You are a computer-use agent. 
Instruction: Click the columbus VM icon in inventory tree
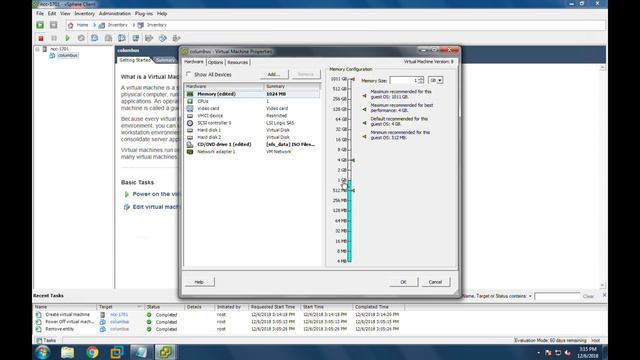pyautogui.click(x=52, y=56)
